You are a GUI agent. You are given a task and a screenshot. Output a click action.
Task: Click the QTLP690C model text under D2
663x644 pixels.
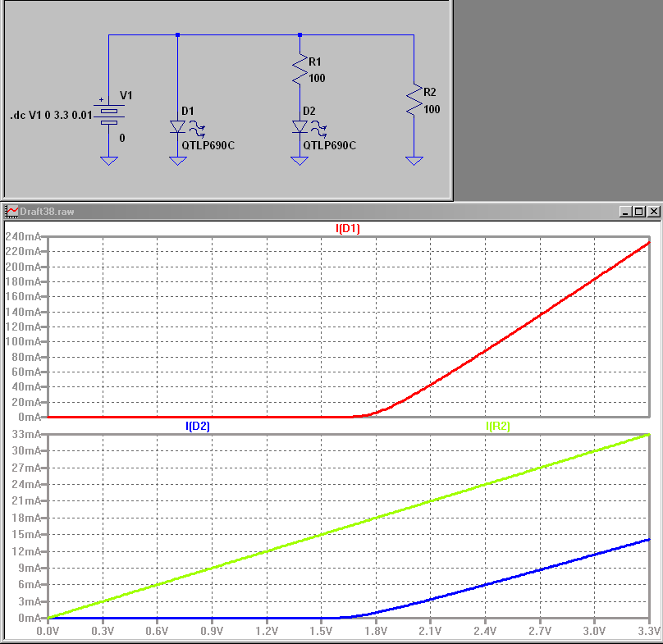[x=329, y=145]
